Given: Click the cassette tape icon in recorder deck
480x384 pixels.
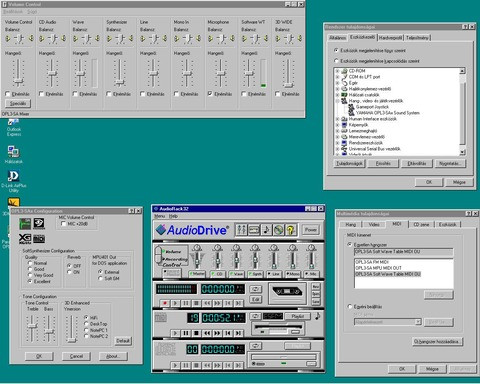Looking at the screenshot, I should [287, 292].
